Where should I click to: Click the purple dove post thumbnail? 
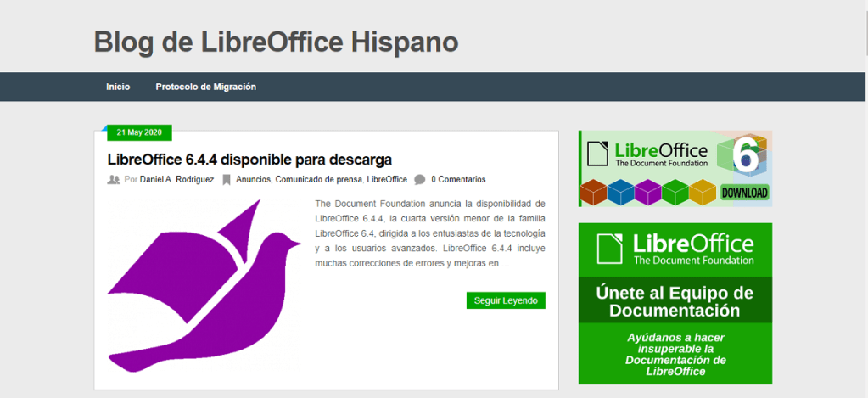click(x=204, y=286)
